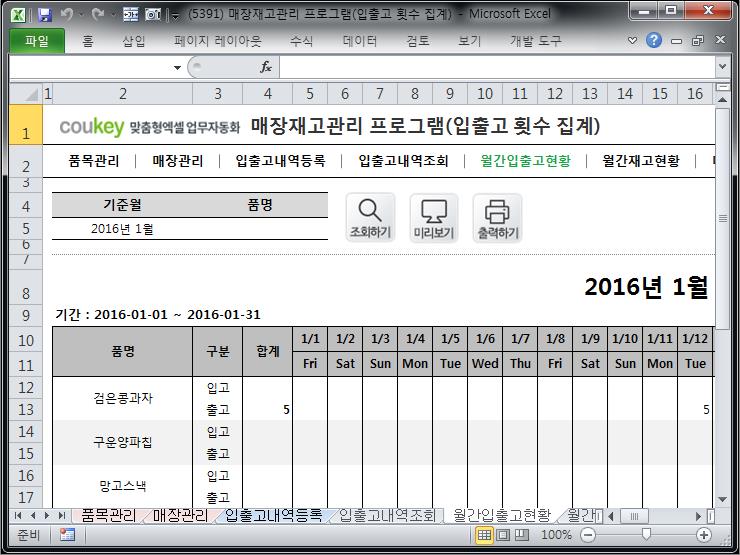Switch to Page Layout view
Screen dimensions: 740x555
[503, 535]
